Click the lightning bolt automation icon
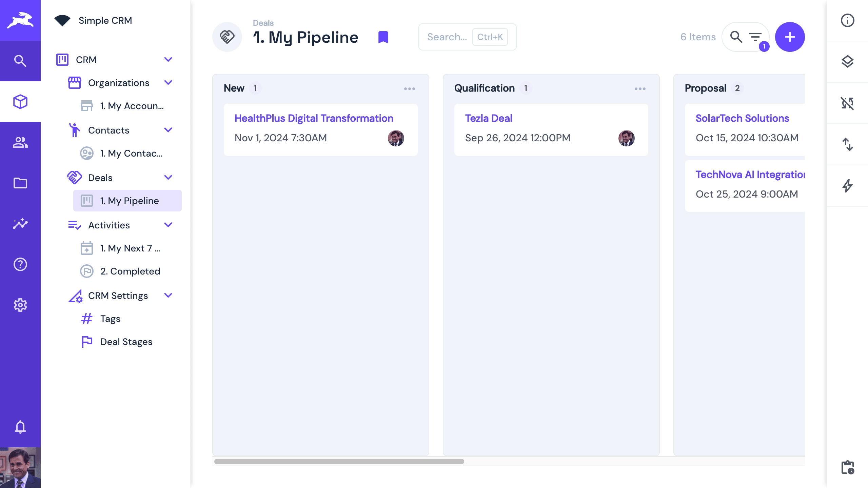 point(847,186)
